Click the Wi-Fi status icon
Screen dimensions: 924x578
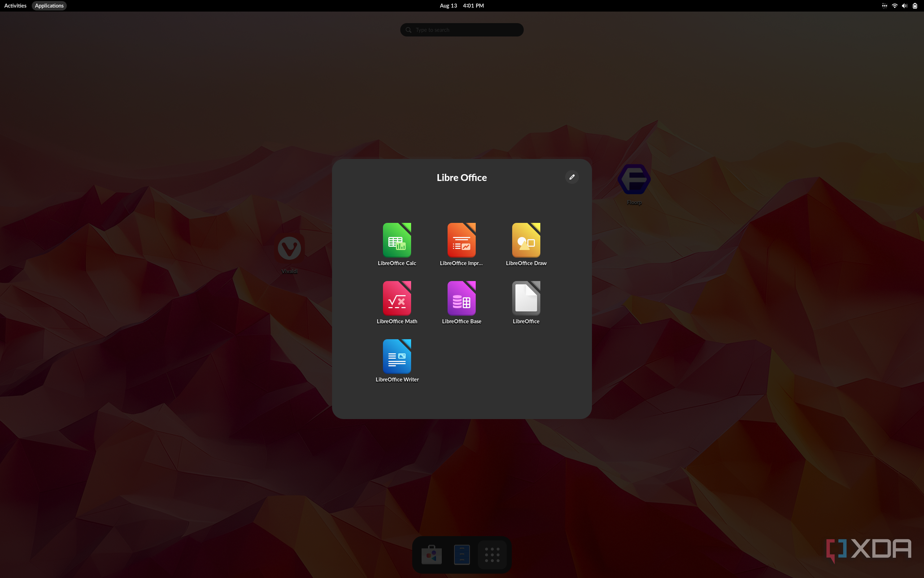894,6
